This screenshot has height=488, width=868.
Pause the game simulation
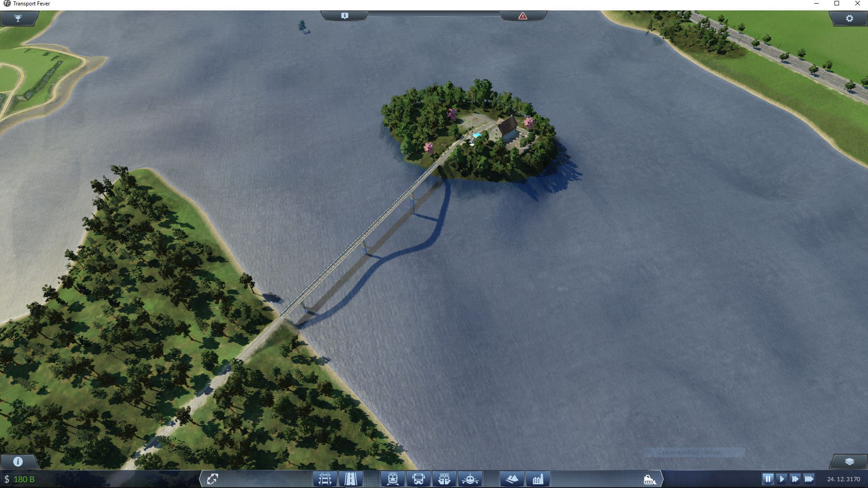(768, 479)
